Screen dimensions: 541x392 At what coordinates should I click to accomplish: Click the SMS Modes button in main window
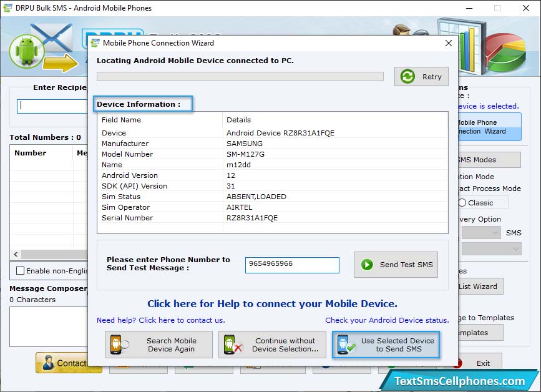click(x=490, y=160)
